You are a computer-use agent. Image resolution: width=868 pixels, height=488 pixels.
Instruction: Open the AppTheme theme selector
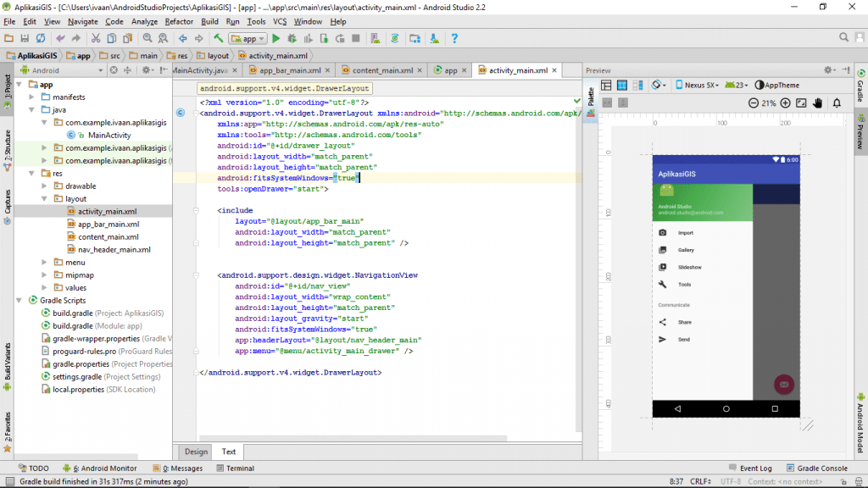coord(781,86)
